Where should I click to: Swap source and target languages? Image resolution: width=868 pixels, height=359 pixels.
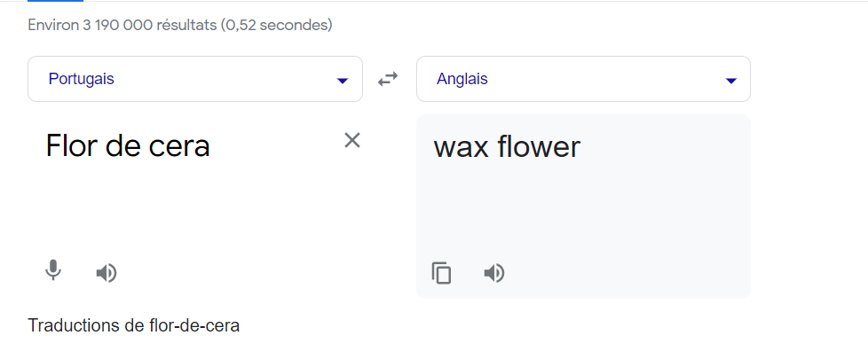pos(388,80)
